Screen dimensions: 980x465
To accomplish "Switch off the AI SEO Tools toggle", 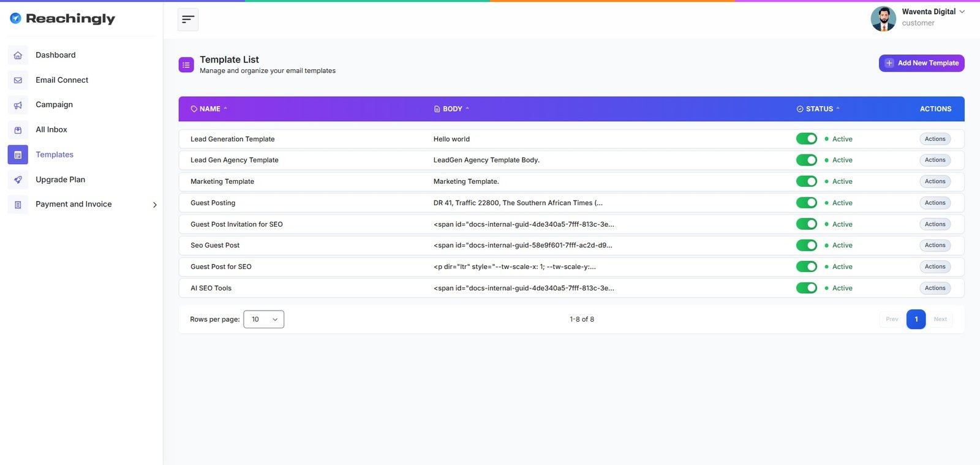I will [x=806, y=288].
